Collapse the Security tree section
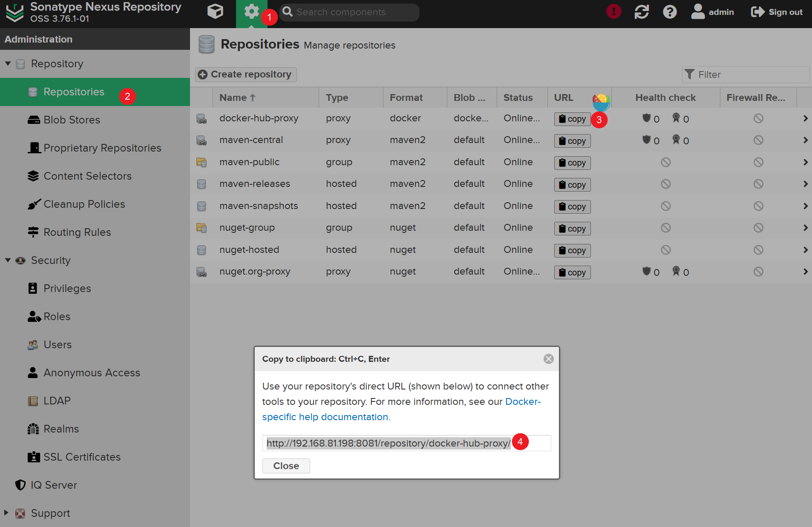Image resolution: width=812 pixels, height=527 pixels. 8,261
